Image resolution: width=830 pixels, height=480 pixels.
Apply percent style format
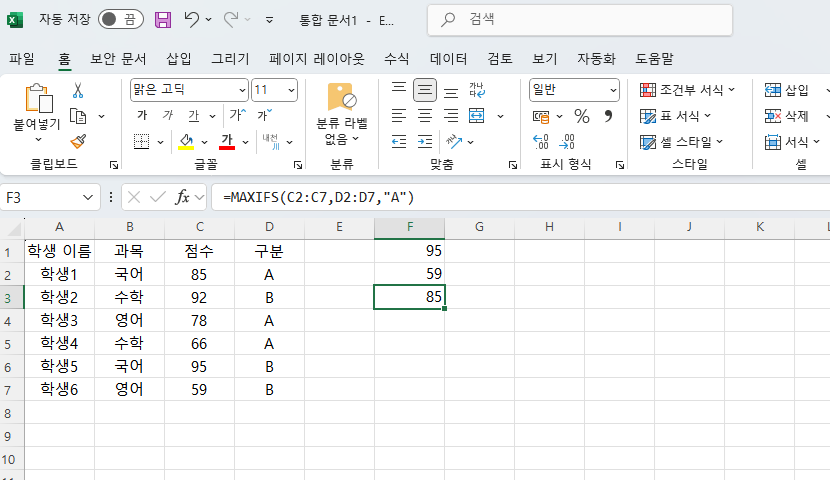pos(582,116)
